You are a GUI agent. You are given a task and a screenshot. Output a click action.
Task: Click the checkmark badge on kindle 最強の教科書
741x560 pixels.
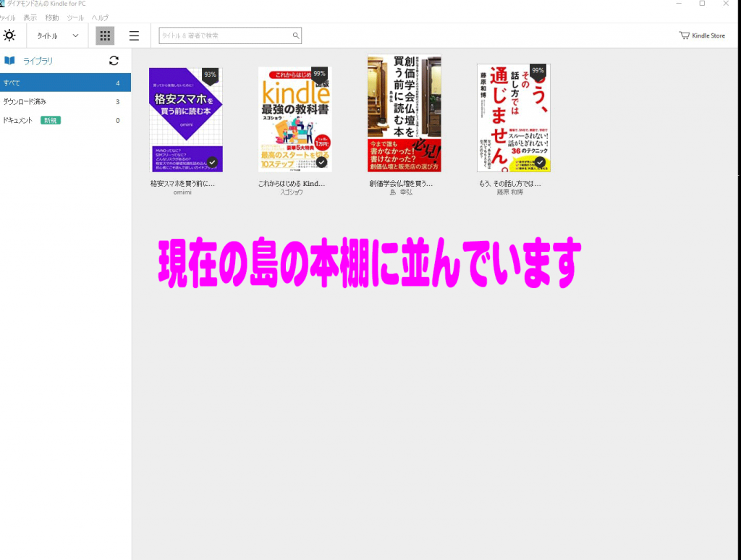(321, 161)
